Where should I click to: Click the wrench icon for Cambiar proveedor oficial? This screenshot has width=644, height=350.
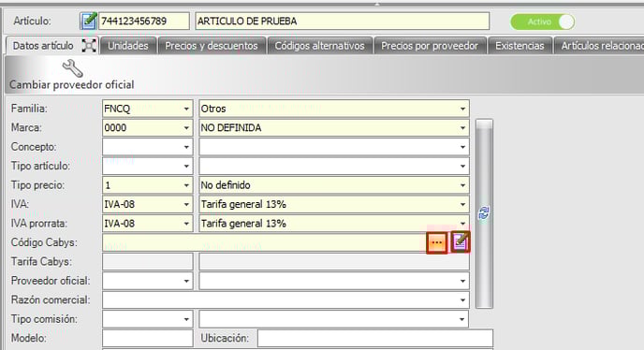pos(72,68)
